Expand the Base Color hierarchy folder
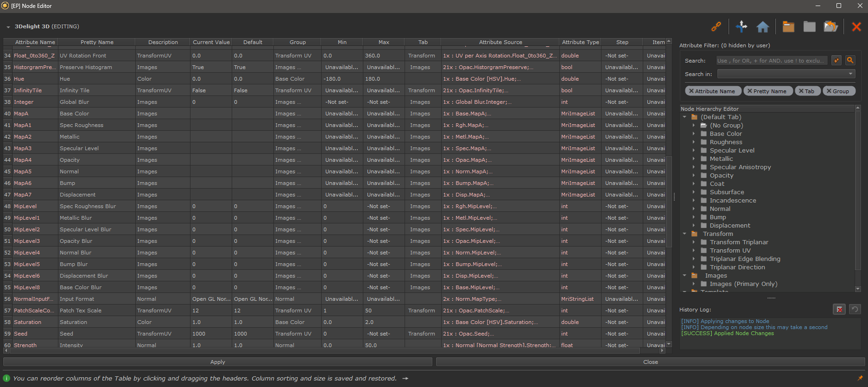Viewport: 868px width, 387px height. point(694,134)
